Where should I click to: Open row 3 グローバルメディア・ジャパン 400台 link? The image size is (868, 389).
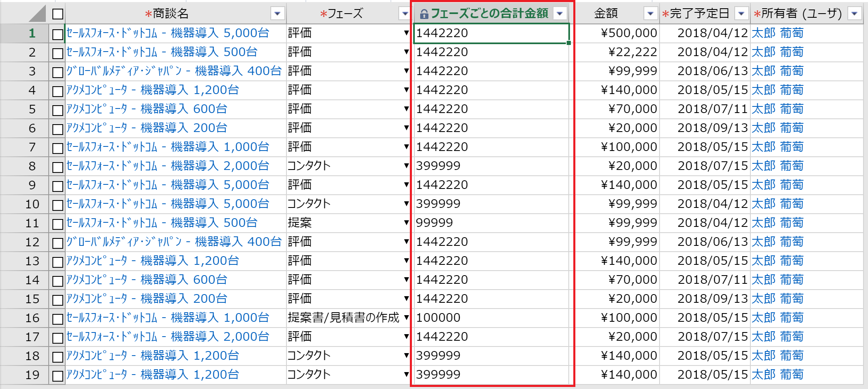[x=174, y=71]
